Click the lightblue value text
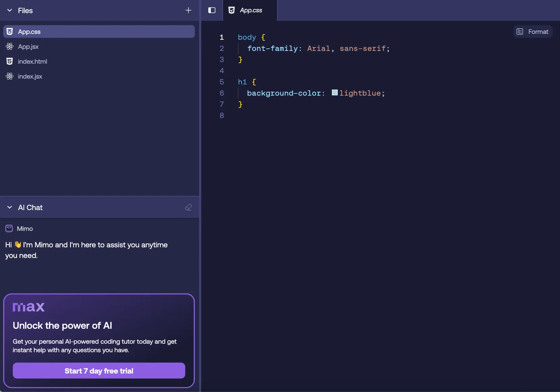The width and height of the screenshot is (560, 392). click(x=360, y=93)
